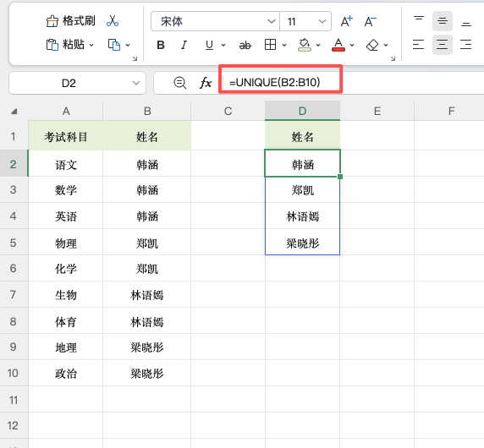Click cell B7 林语嫣
The width and height of the screenshot is (484, 448).
coord(147,295)
